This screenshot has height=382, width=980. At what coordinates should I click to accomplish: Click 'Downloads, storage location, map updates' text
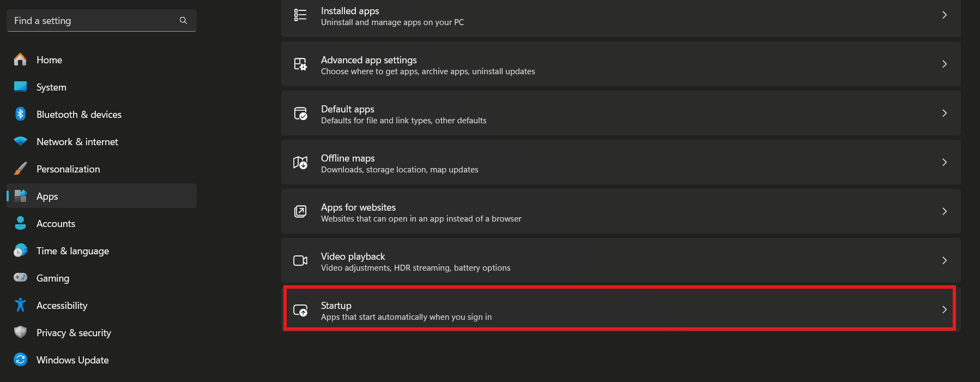400,170
